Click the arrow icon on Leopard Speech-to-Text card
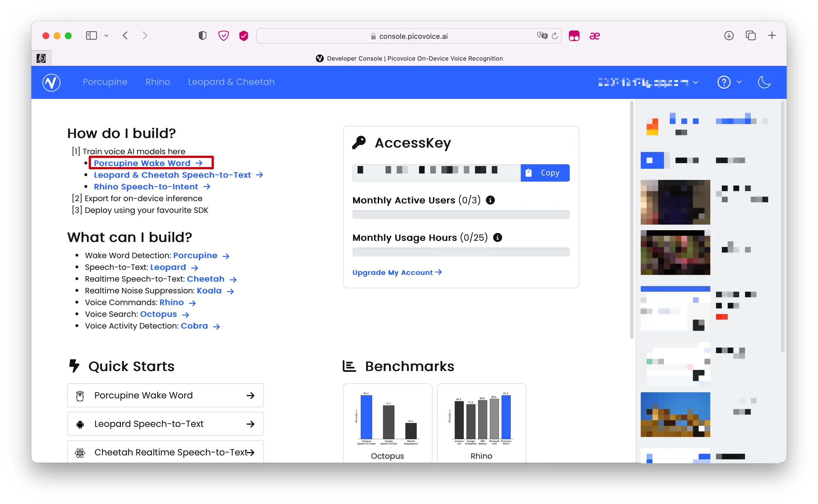This screenshot has height=504, width=818. pos(250,424)
